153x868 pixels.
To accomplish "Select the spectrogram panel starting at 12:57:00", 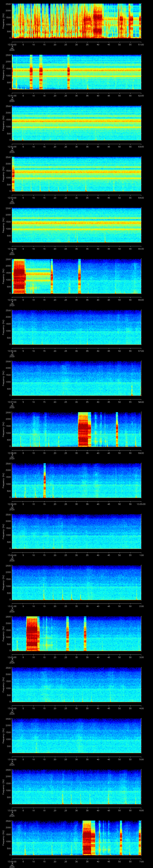I will [77, 378].
